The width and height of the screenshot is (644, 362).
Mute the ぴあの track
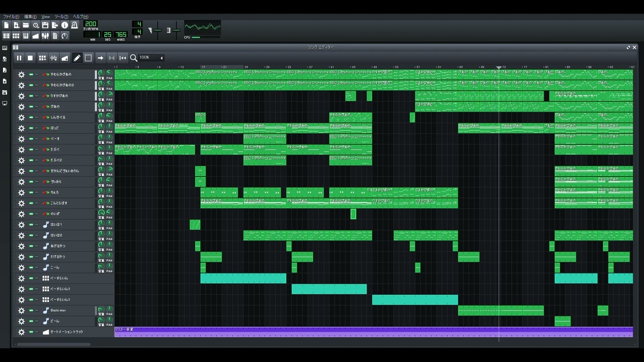click(x=31, y=107)
